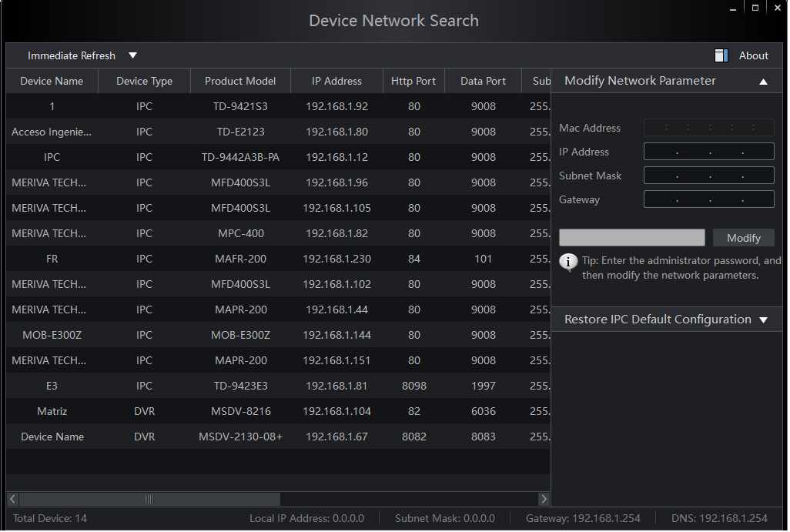Click into the Gateway input field
The height and width of the screenshot is (532, 790).
(x=708, y=199)
